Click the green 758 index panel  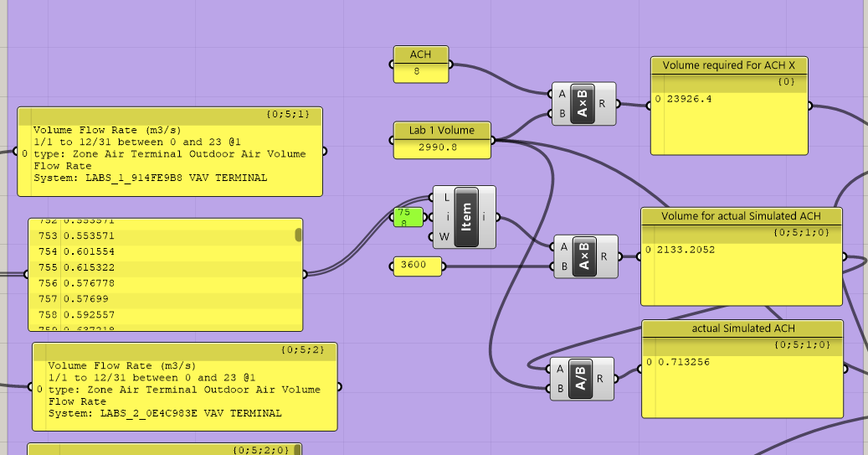(x=408, y=218)
